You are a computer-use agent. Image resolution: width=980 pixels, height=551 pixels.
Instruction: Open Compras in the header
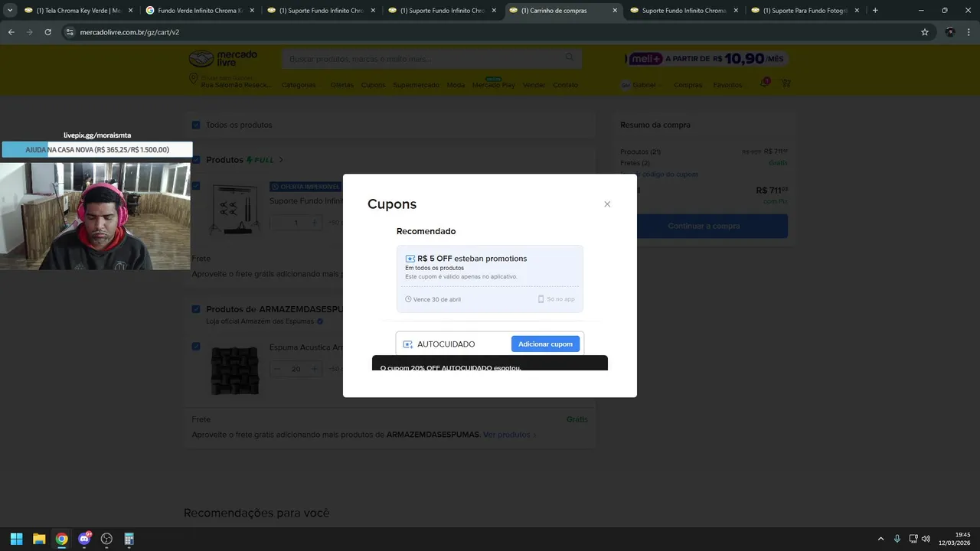(688, 85)
